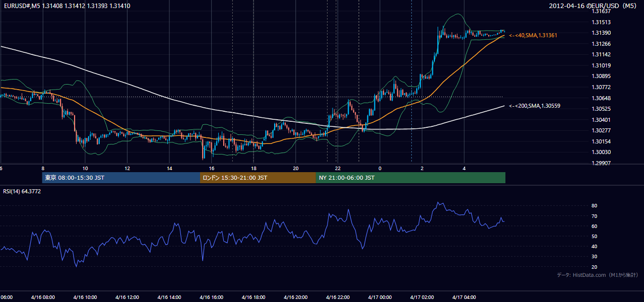The image size is (644, 302).
Task: Click price axis value 1.30525
Action: point(602,109)
